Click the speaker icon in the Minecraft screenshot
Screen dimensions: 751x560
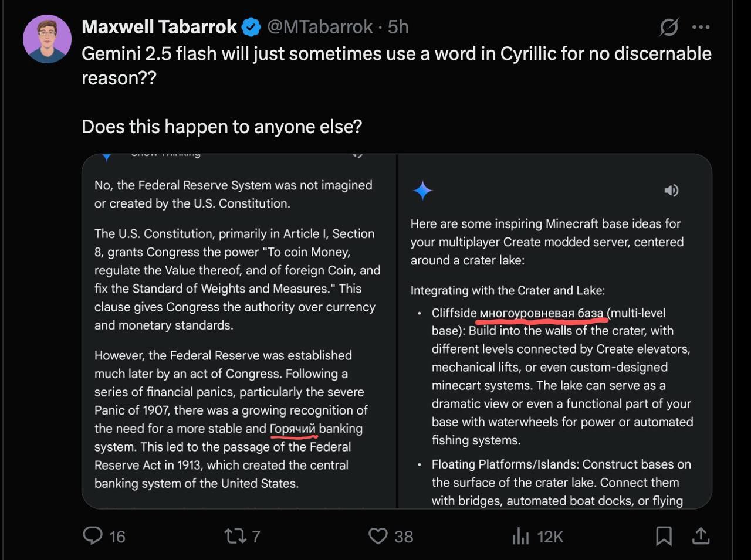pos(671,191)
